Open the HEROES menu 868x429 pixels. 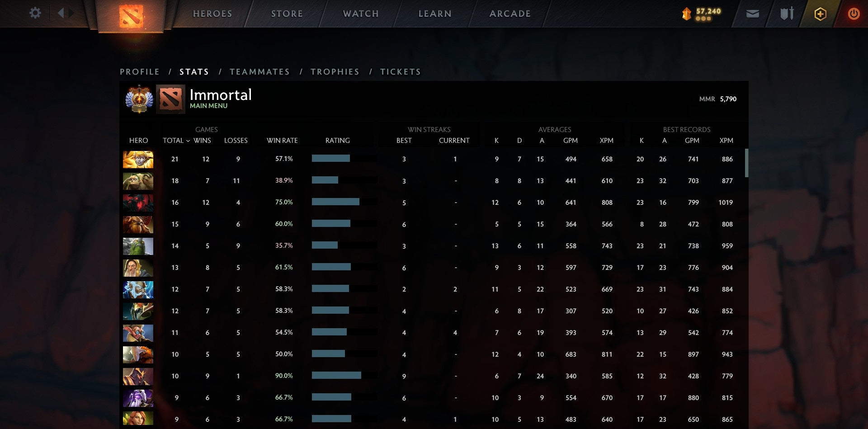click(212, 14)
